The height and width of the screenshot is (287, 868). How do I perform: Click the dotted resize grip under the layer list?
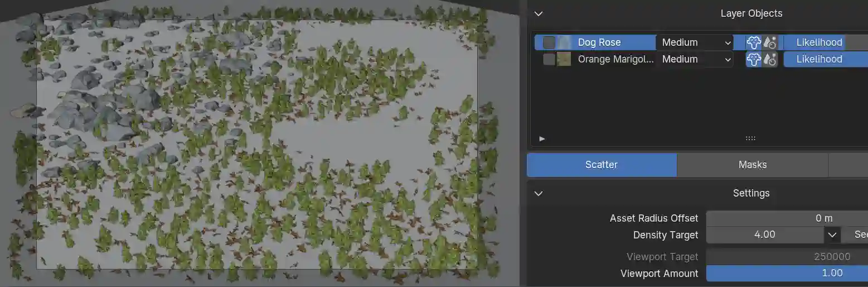pos(750,138)
